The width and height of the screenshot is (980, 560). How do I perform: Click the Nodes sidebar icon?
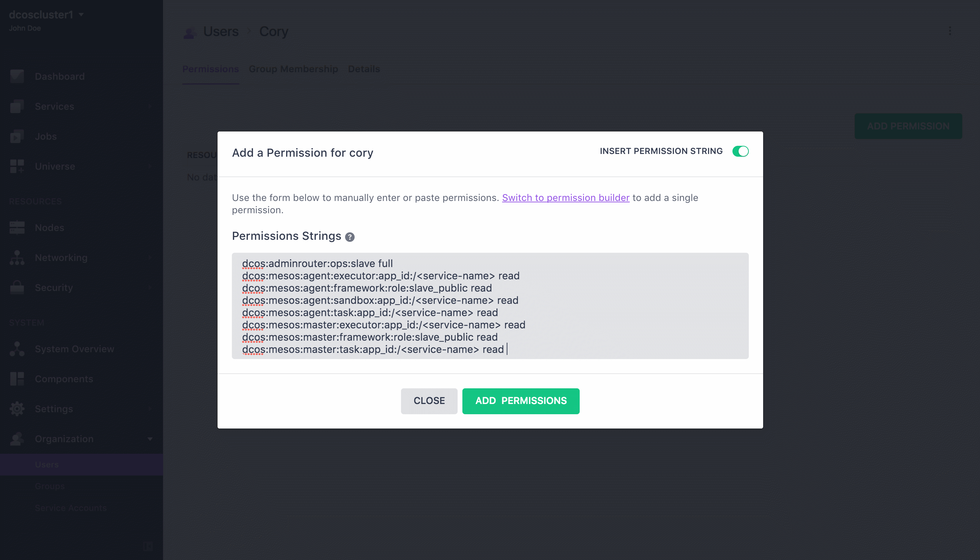18,228
